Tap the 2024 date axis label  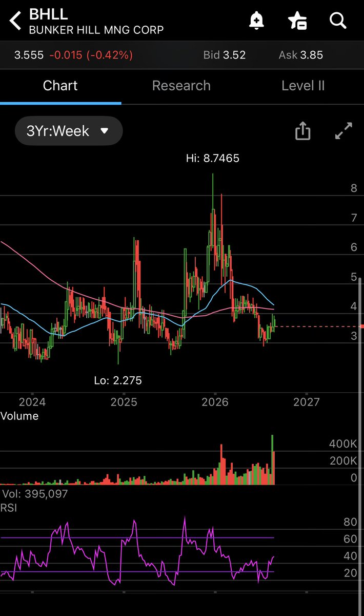pyautogui.click(x=32, y=401)
